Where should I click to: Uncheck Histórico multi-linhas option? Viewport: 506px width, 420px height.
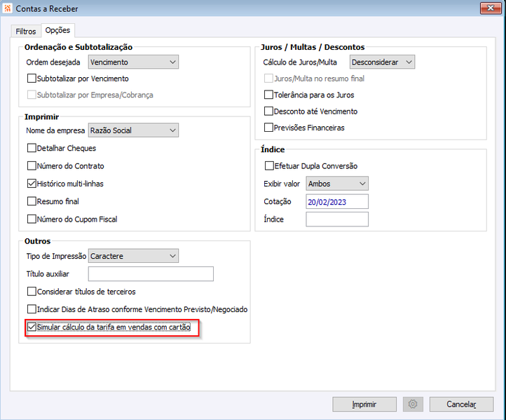coord(32,184)
